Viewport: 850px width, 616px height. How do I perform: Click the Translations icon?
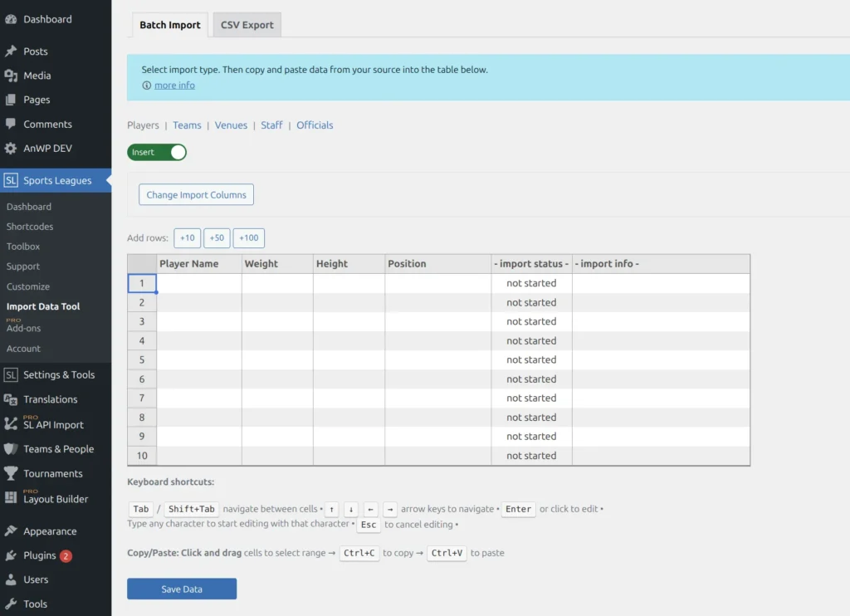pos(11,399)
